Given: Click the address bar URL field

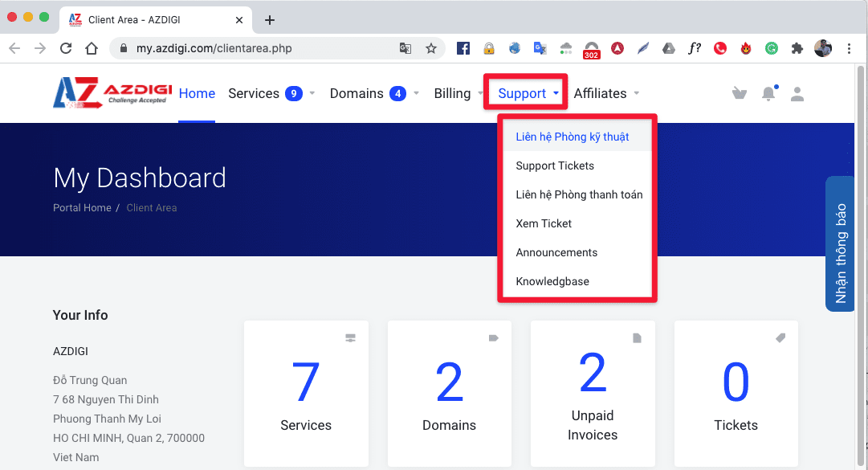Looking at the screenshot, I should (x=257, y=48).
